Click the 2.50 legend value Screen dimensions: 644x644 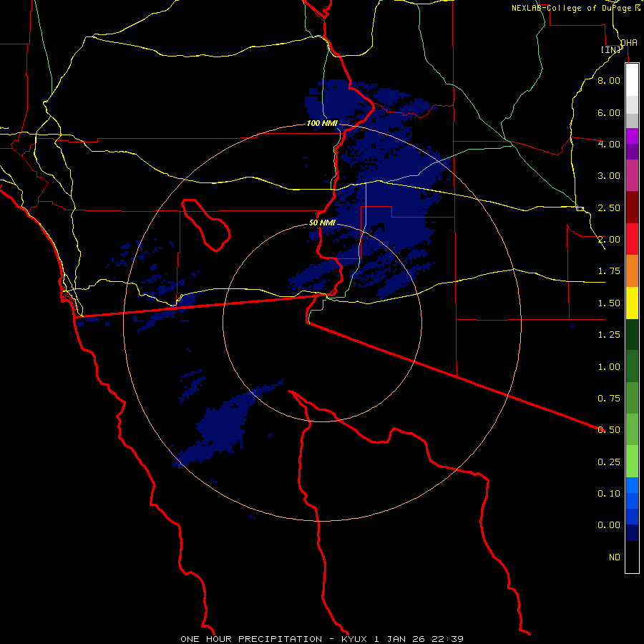pyautogui.click(x=609, y=208)
